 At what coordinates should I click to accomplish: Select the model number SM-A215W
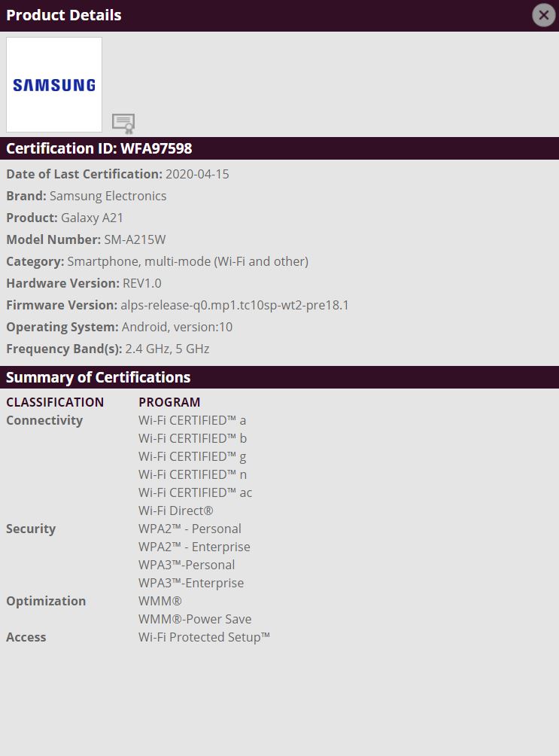[135, 239]
